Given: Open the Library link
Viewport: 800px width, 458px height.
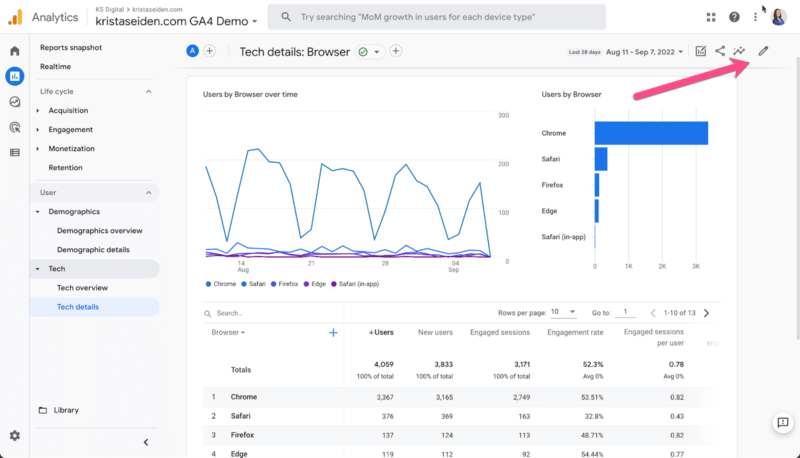Looking at the screenshot, I should [x=67, y=410].
